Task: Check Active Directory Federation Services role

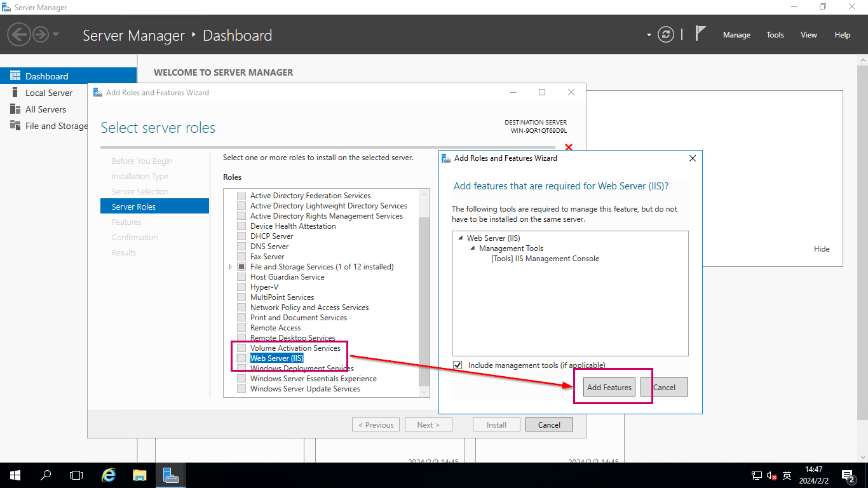Action: [x=241, y=196]
